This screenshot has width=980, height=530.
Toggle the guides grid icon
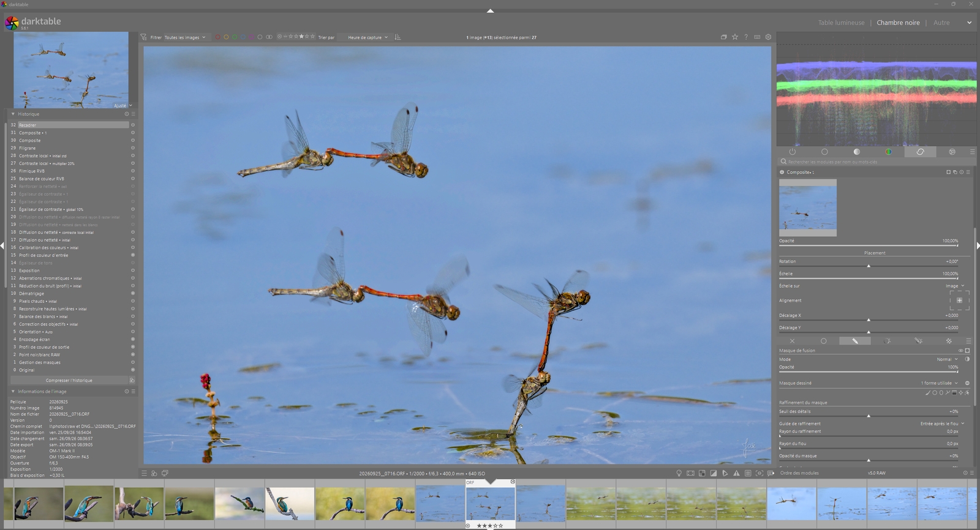(x=748, y=473)
